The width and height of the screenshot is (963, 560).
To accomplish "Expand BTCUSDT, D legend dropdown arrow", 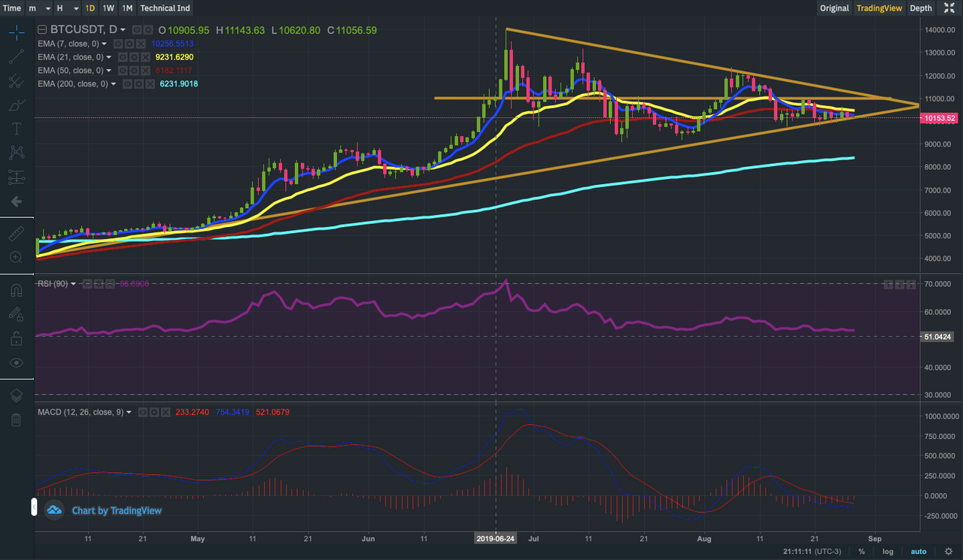I will pyautogui.click(x=123, y=30).
